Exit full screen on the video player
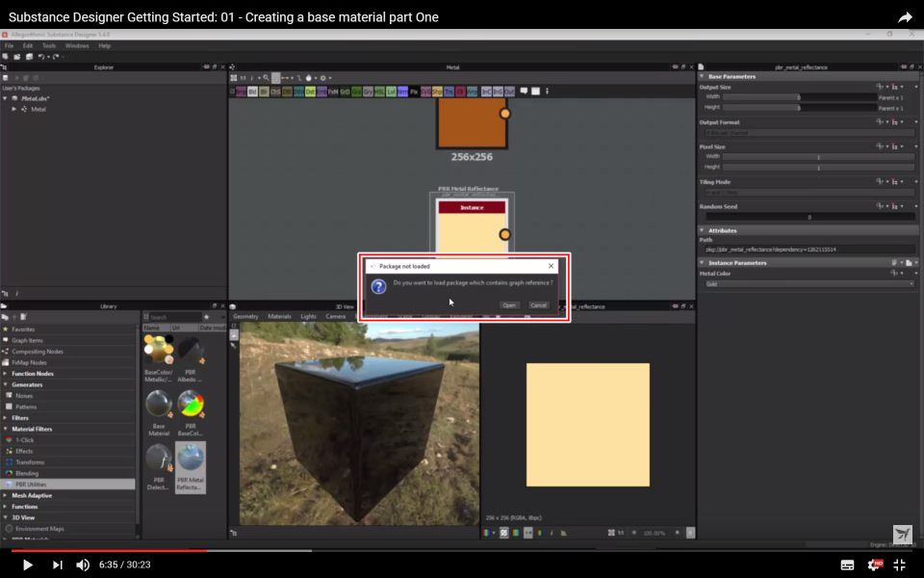The image size is (924, 578). (899, 565)
